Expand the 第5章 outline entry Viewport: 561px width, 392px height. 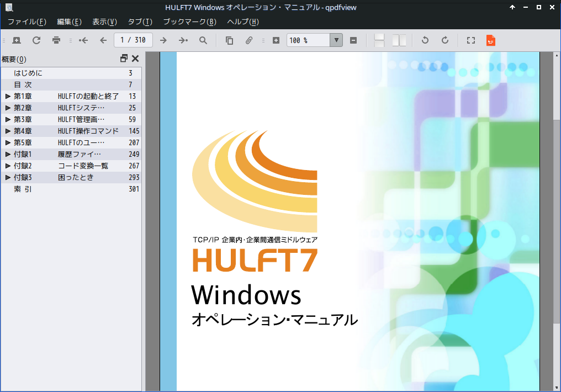click(8, 142)
